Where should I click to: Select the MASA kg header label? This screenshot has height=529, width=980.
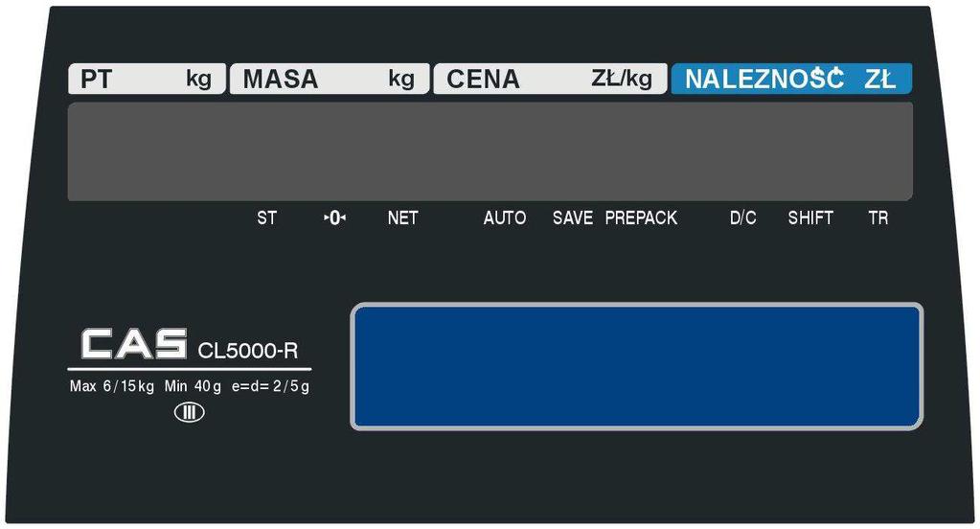coord(330,79)
